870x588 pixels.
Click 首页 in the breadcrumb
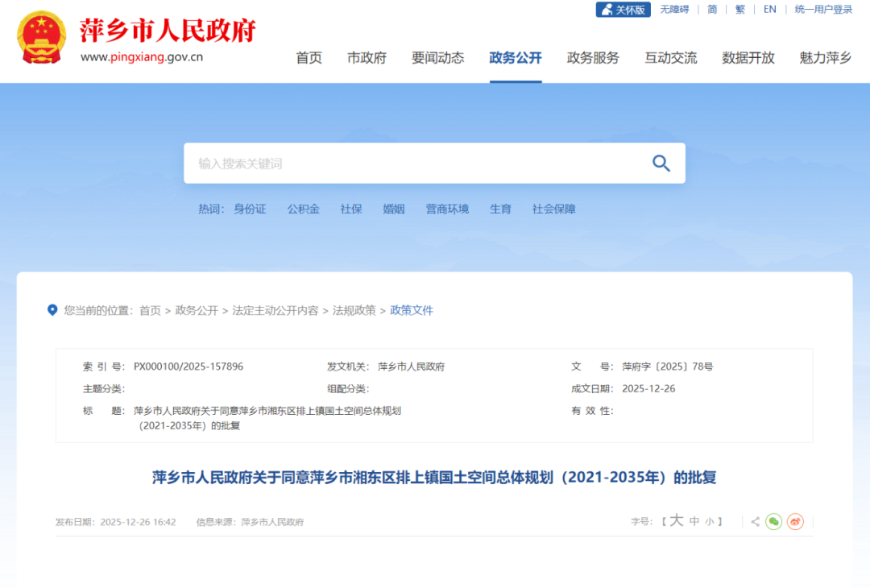(x=150, y=311)
